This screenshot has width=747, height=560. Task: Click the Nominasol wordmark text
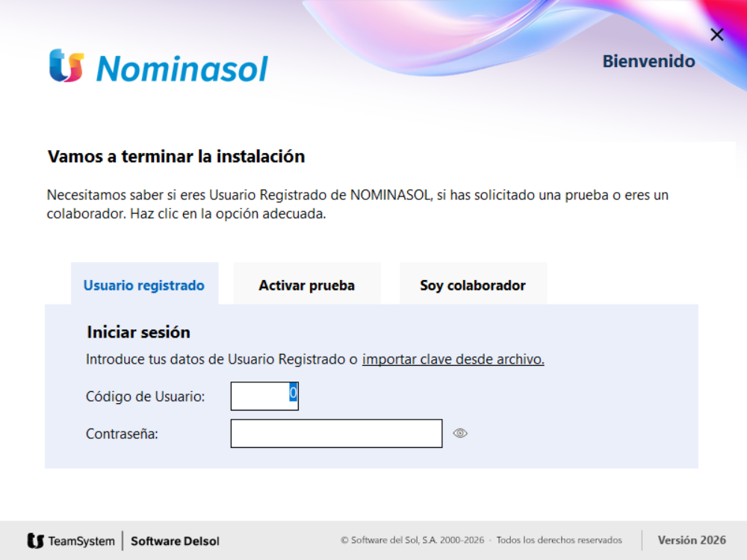coord(182,69)
